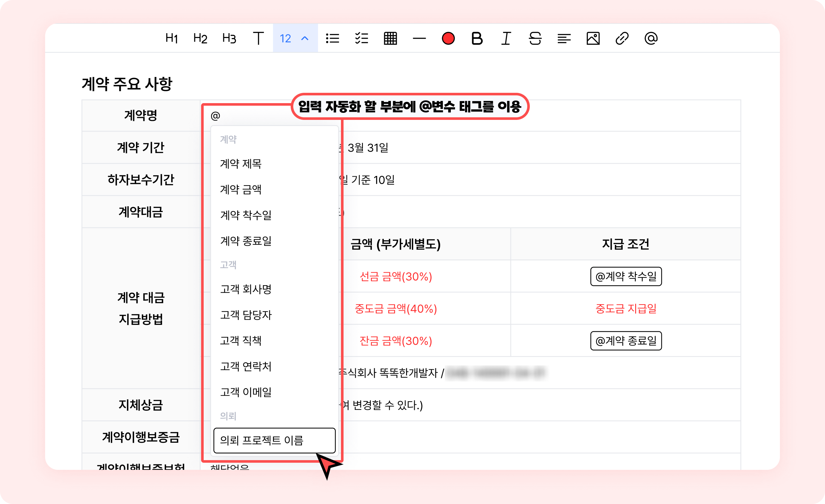Choose 계약 제목 in the variable menu
The image size is (825, 504).
pyautogui.click(x=241, y=163)
